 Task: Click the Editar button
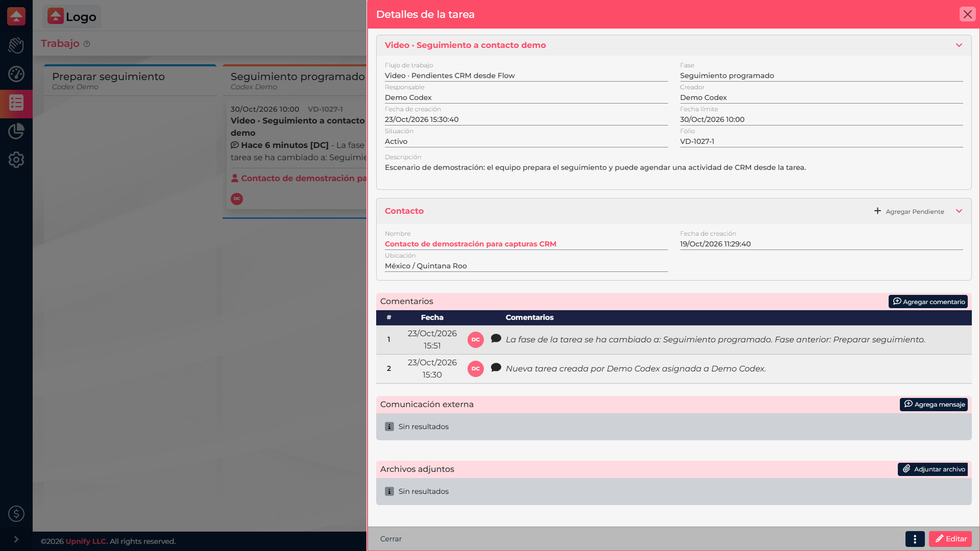pyautogui.click(x=950, y=539)
